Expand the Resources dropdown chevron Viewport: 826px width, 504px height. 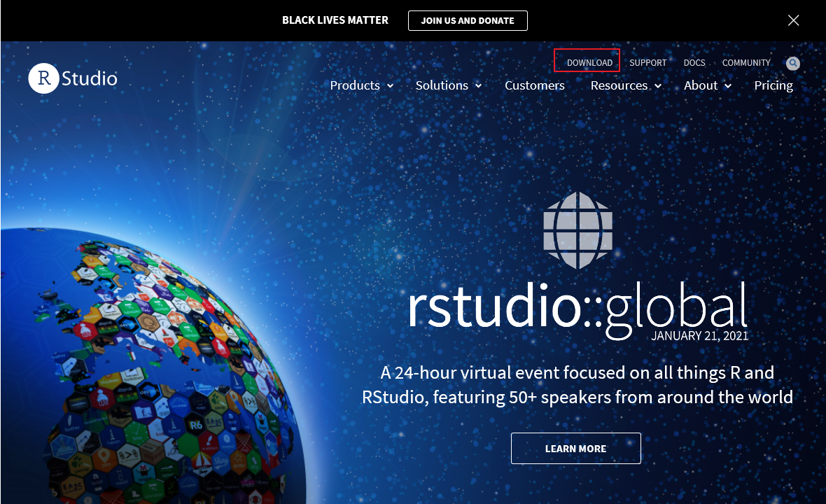coord(658,86)
